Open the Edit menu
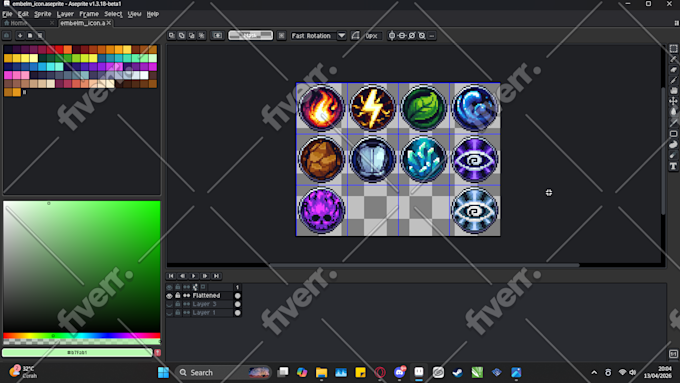 pos(23,14)
